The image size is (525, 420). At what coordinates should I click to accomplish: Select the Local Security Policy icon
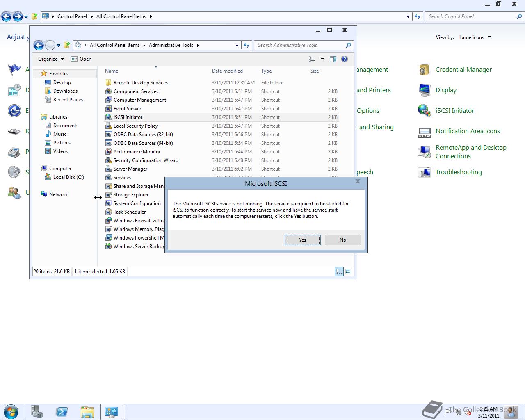tap(108, 126)
